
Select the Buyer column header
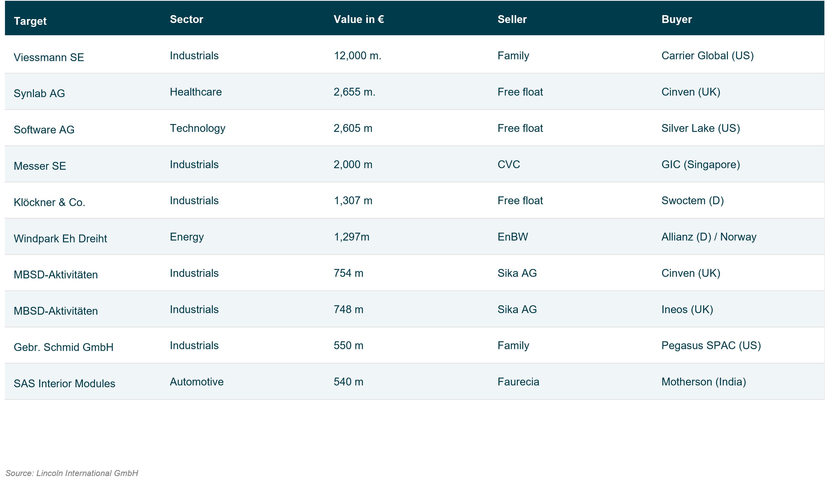coord(676,19)
